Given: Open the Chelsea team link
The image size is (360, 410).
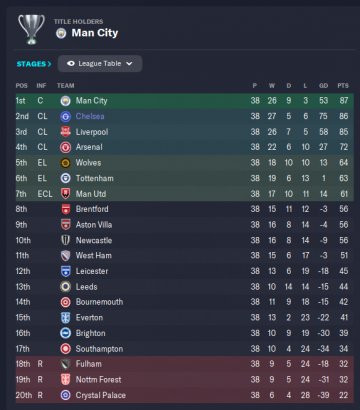Looking at the screenshot, I should click(x=90, y=116).
